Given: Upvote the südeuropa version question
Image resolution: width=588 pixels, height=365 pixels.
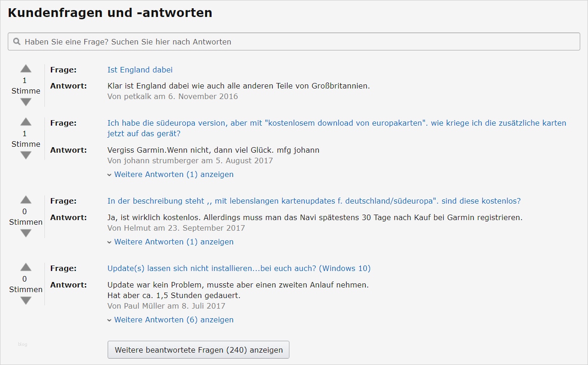Looking at the screenshot, I should [x=26, y=122].
